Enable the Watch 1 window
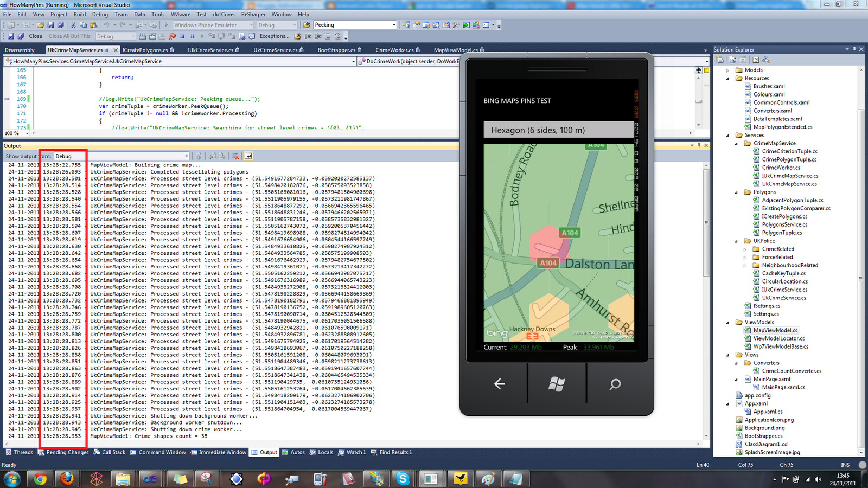868x488 pixels. click(x=352, y=452)
